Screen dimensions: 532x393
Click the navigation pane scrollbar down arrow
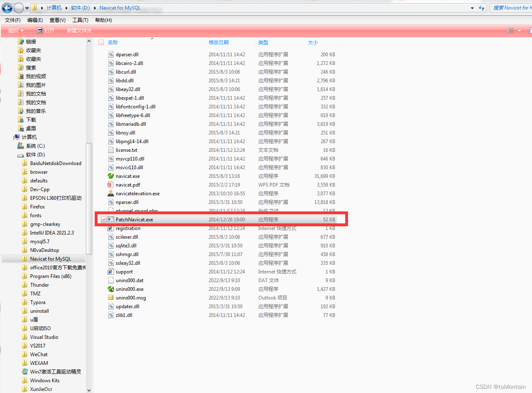(x=89, y=390)
